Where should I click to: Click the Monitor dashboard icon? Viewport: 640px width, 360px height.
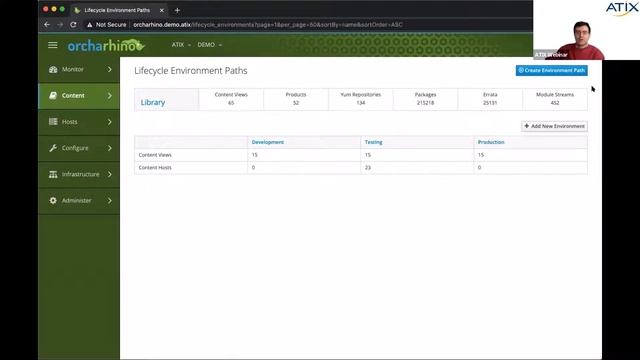pos(53,69)
